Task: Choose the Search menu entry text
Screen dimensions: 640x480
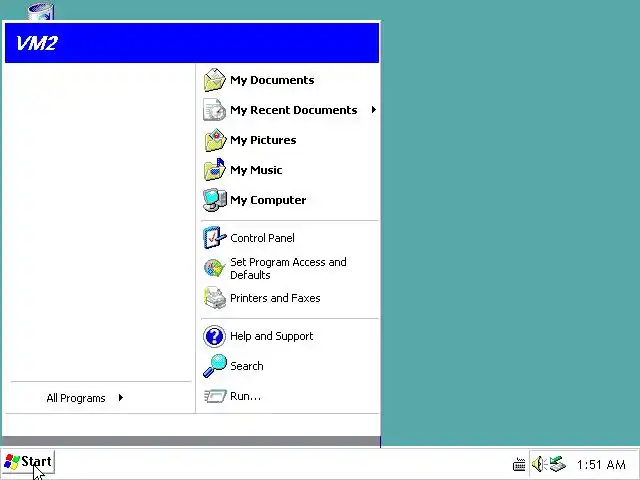Action: coord(247,366)
